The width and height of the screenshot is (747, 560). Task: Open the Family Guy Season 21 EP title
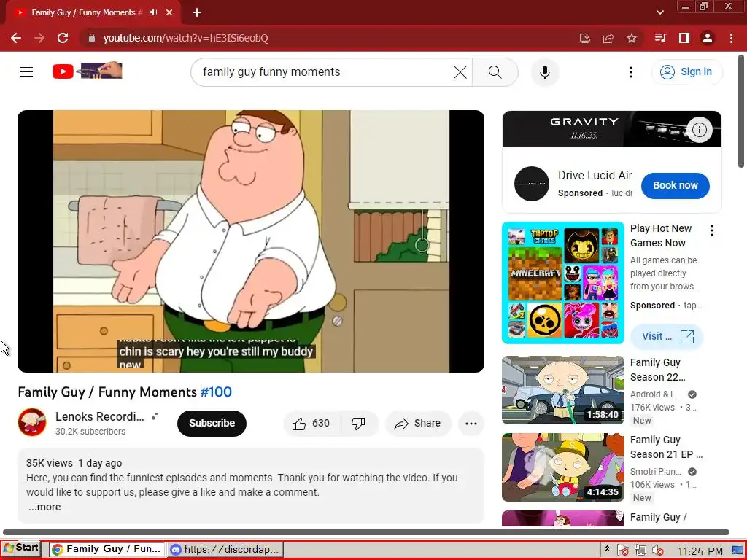tap(666, 447)
